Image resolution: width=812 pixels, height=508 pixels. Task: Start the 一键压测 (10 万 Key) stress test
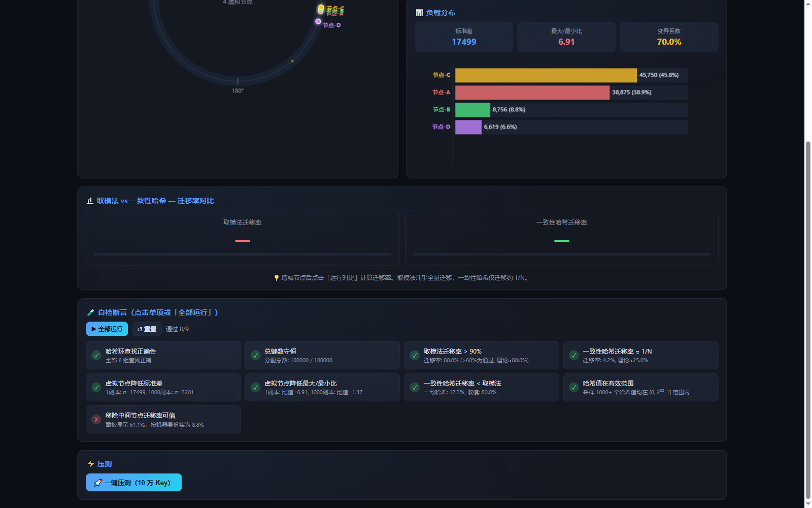[133, 483]
